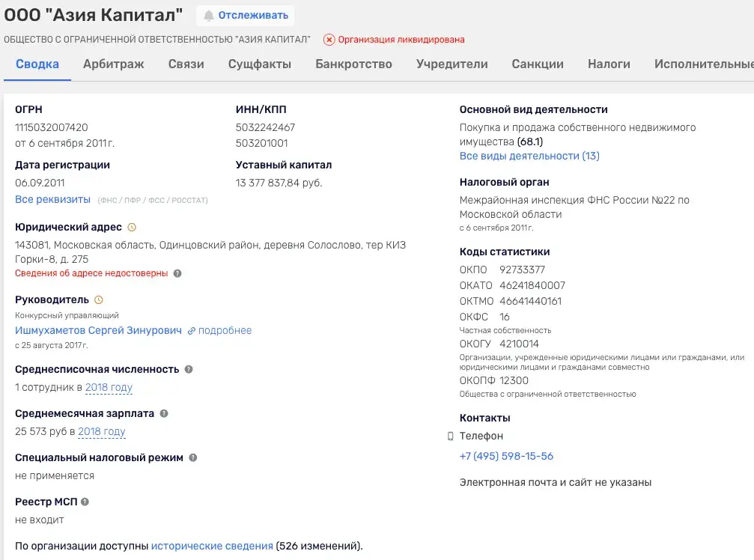Click the phone icon beside Телефон

click(x=450, y=436)
